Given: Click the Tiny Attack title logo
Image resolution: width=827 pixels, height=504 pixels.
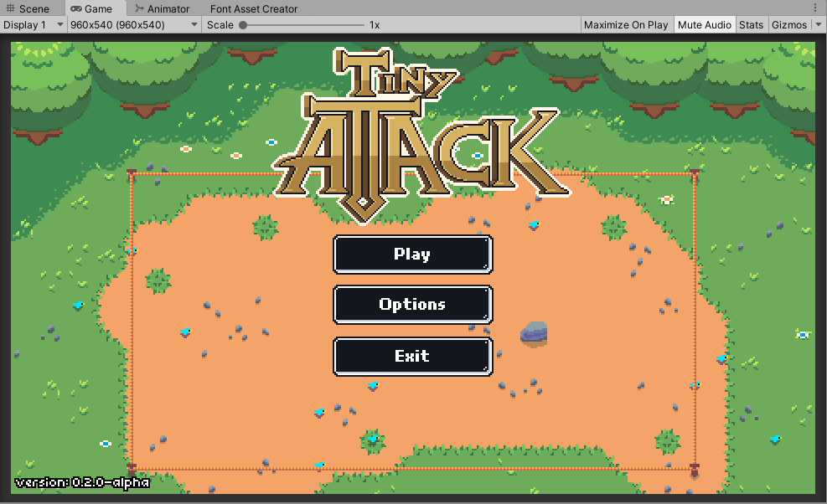Looking at the screenshot, I should (421, 136).
